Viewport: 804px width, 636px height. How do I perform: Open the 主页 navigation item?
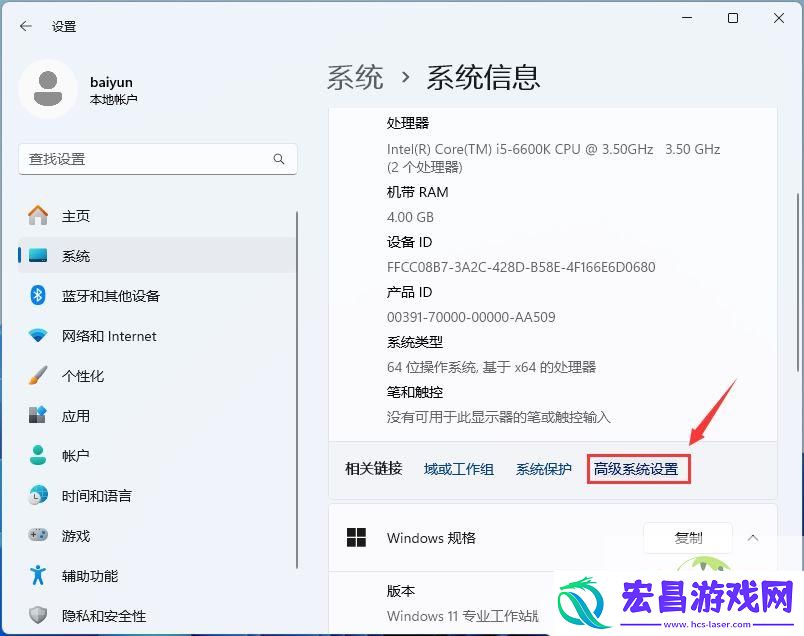click(157, 215)
